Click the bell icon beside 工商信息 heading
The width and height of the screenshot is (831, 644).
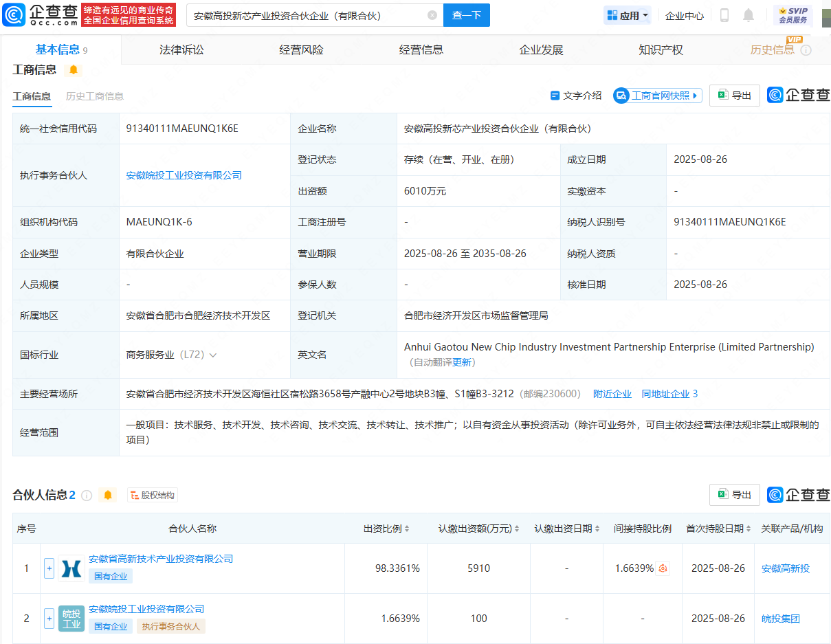[x=74, y=69]
